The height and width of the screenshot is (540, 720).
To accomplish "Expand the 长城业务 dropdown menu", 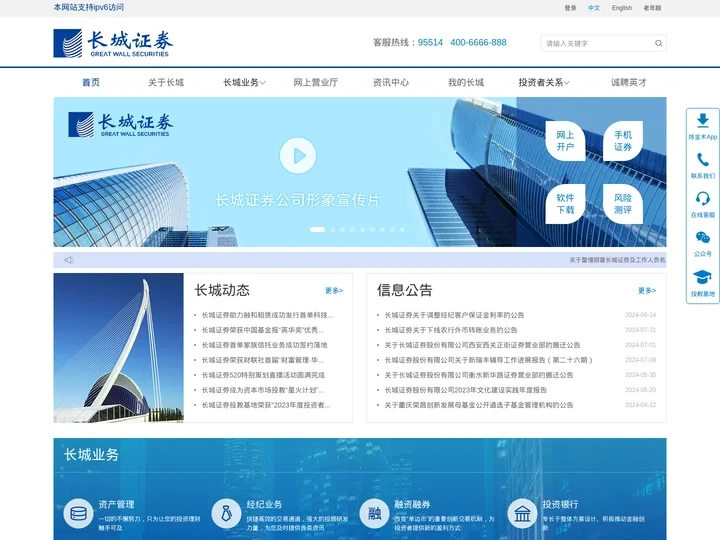I will 244,83.
